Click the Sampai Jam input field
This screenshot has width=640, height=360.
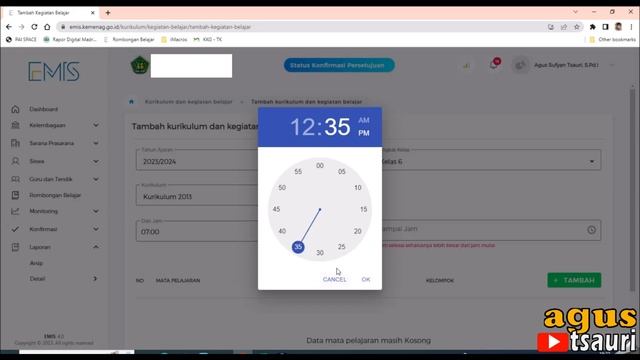tap(491, 230)
